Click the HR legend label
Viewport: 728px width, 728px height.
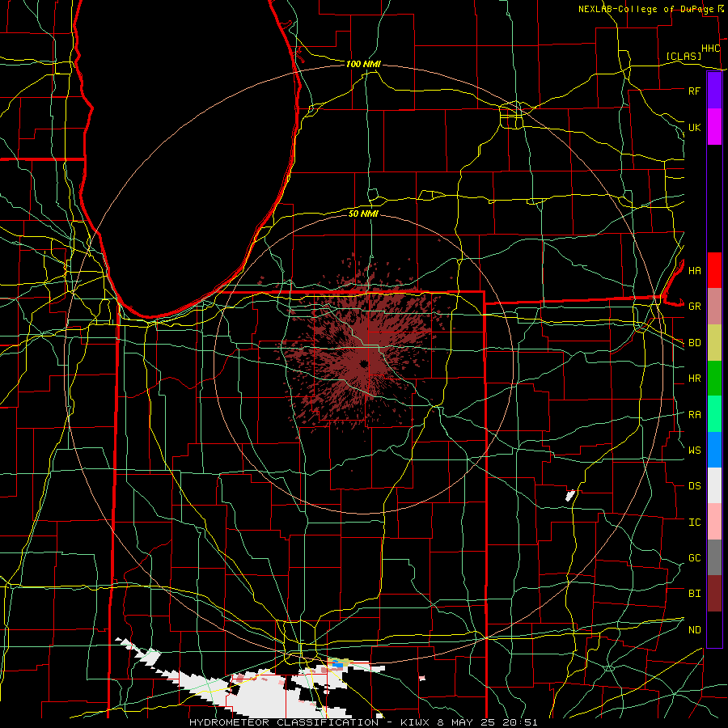tap(694, 379)
